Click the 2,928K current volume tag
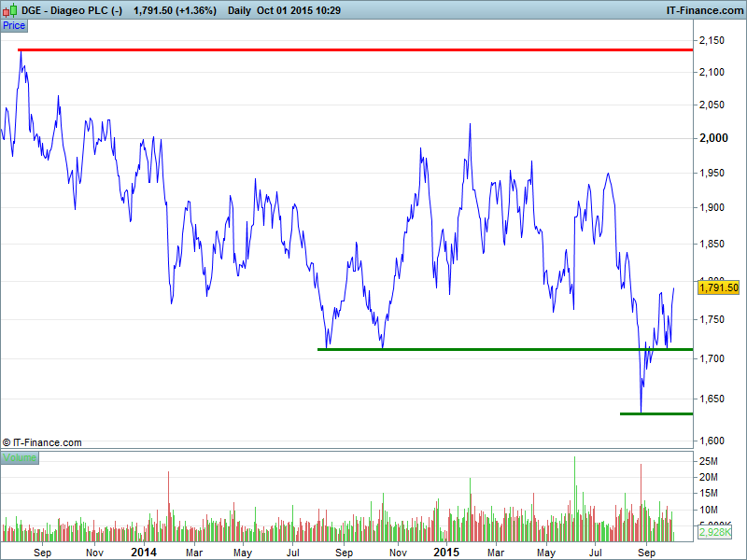This screenshot has width=747, height=560. pyautogui.click(x=714, y=531)
